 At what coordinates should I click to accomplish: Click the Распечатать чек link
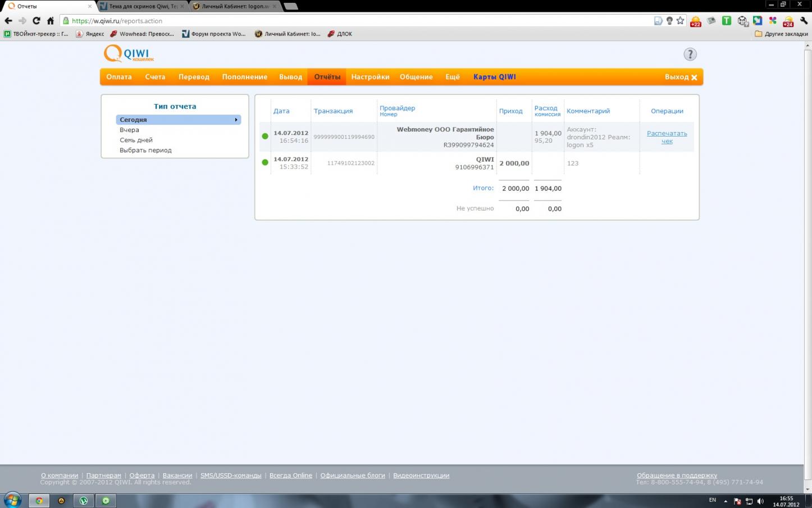(x=667, y=137)
